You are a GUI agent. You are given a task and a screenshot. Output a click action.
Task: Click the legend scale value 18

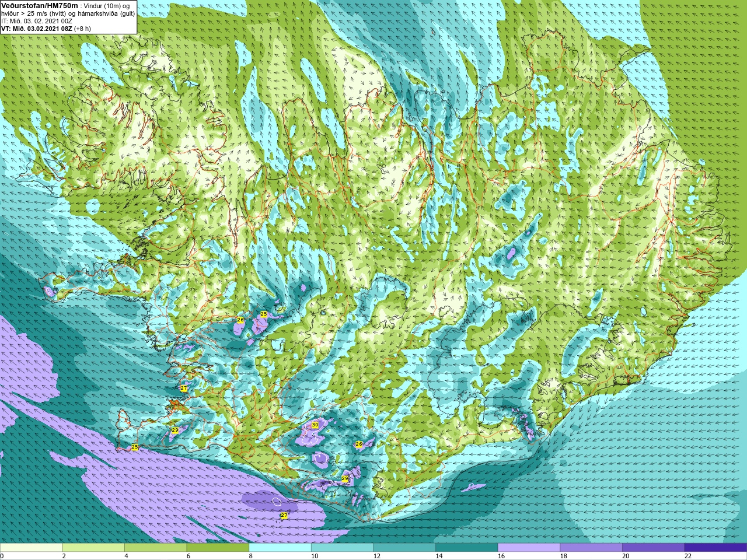coord(564,556)
